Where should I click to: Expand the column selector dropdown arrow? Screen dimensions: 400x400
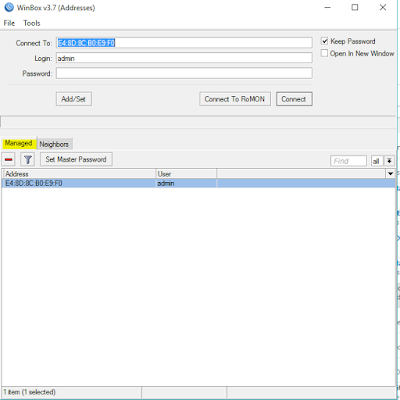(x=390, y=174)
